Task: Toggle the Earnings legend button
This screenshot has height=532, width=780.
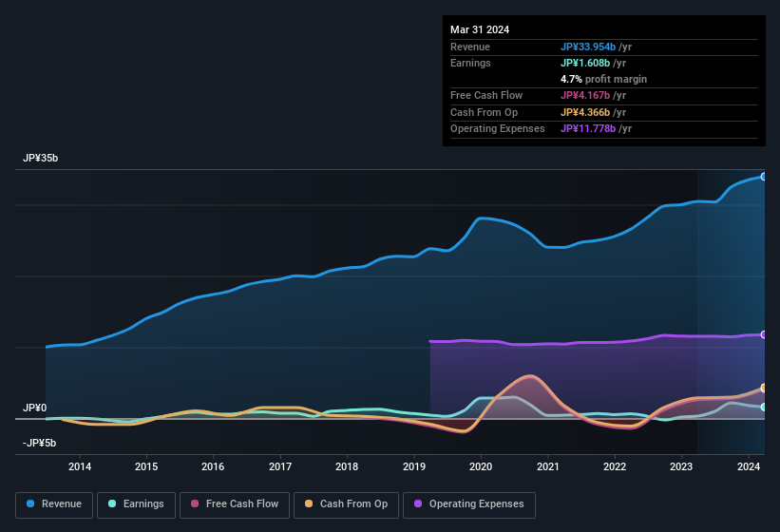Action: 136,504
